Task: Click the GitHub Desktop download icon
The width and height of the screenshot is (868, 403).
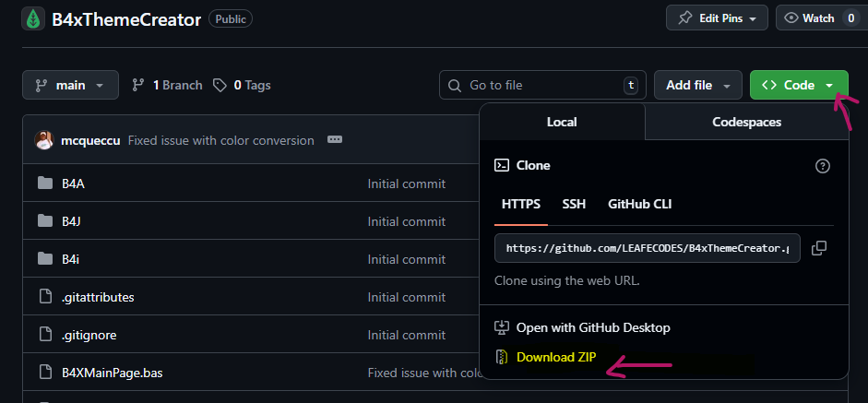Action: (501, 327)
